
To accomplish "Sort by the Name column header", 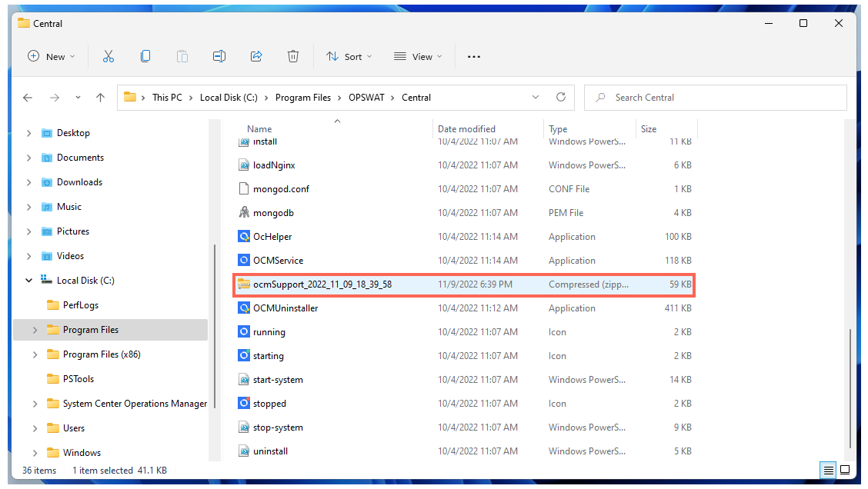I will click(x=259, y=129).
